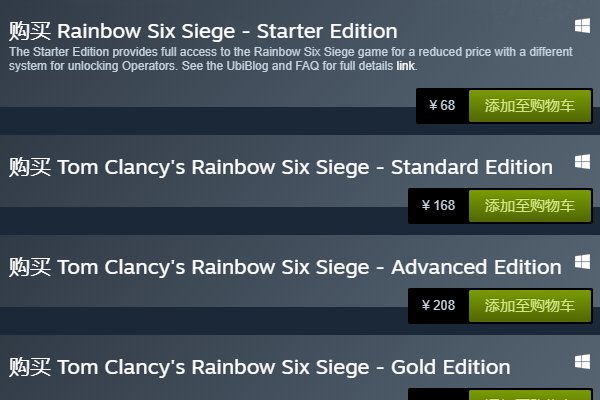Click the 购买 text before Gold Edition
Viewport: 600px width, 400px height.
click(x=29, y=367)
